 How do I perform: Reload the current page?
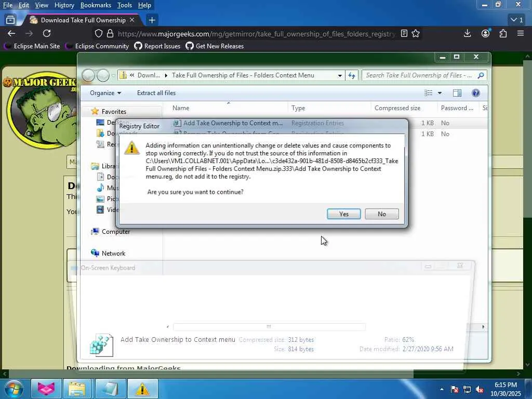point(47,33)
